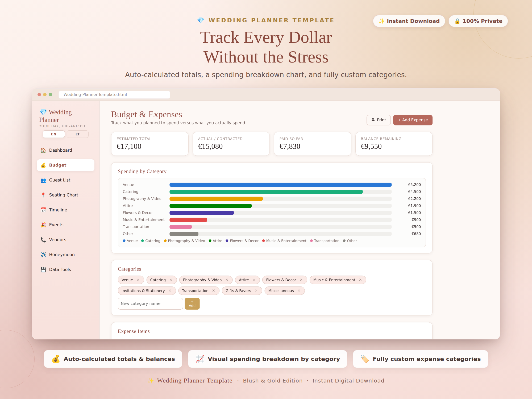Click the €5,200 Venue amount
Image resolution: width=532 pixels, height=399 pixels.
tap(414, 185)
